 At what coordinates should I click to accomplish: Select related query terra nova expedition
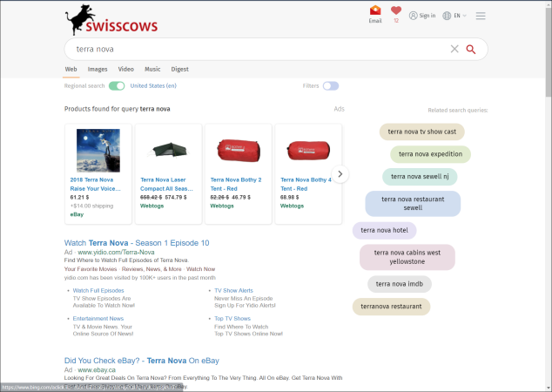point(430,154)
